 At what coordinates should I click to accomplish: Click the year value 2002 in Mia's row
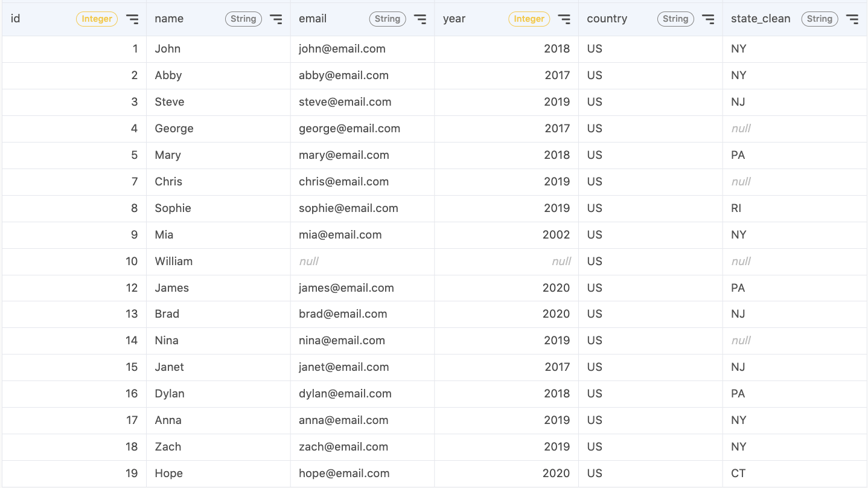(x=556, y=235)
